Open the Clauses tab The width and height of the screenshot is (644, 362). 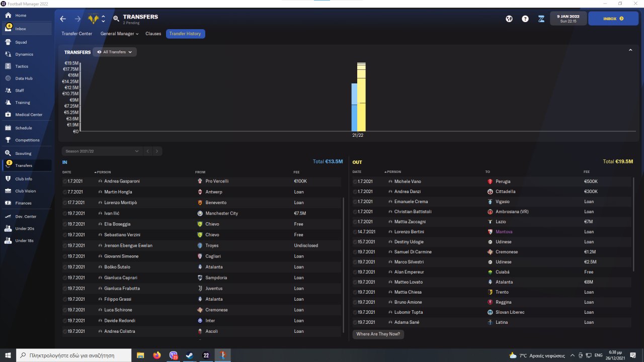(153, 34)
